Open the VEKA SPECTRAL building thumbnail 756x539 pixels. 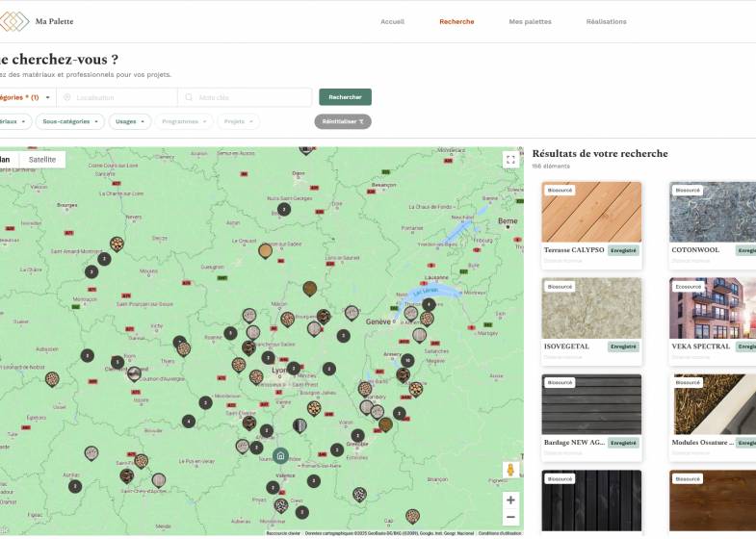(713, 308)
